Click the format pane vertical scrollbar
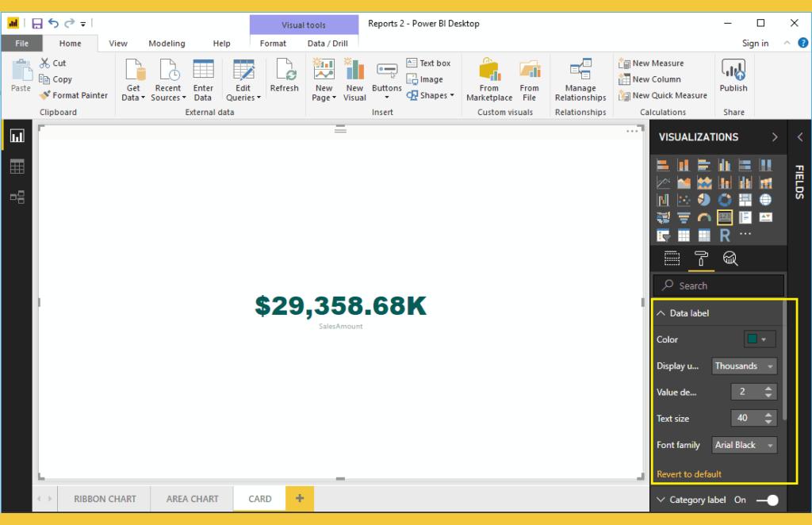This screenshot has height=525, width=812. click(x=784, y=360)
